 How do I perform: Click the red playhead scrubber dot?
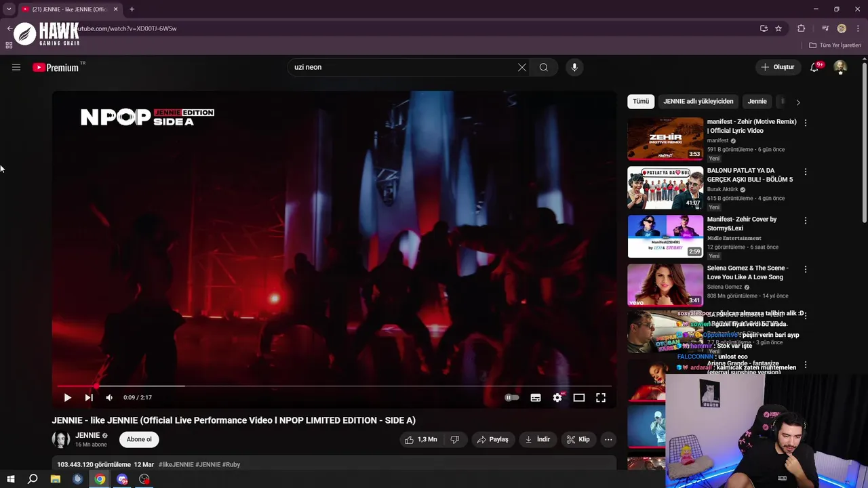tap(96, 386)
